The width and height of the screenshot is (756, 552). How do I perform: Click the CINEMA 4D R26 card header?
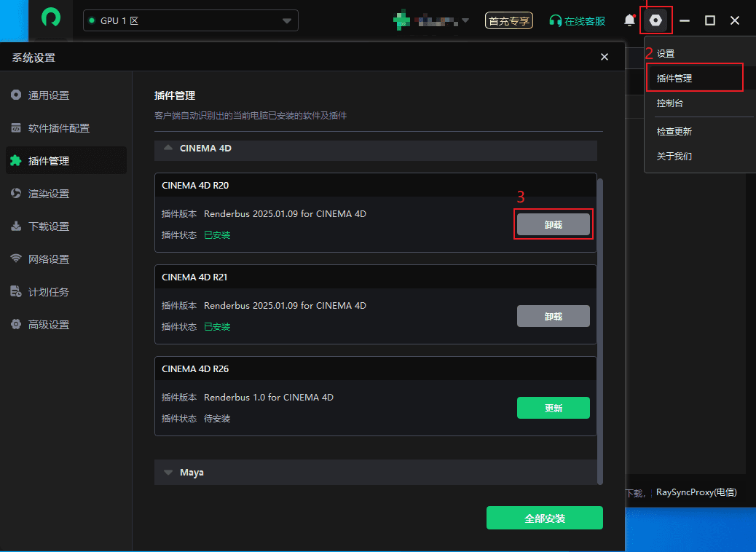coord(376,368)
